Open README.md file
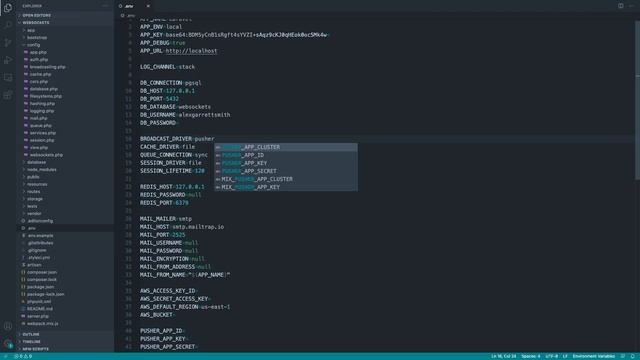 [x=65, y=309]
